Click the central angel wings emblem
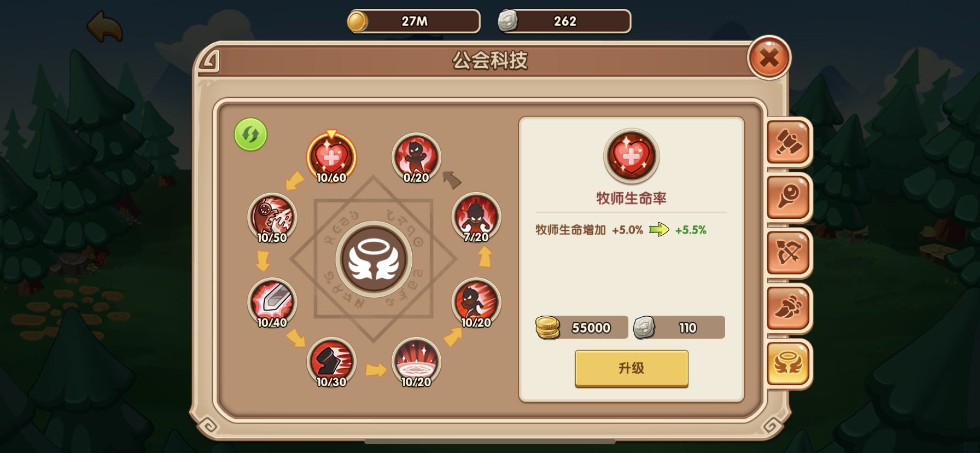 point(374,259)
